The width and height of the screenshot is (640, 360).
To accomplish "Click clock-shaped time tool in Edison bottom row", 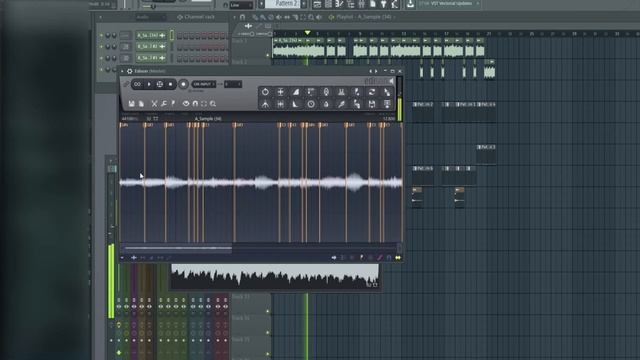I will pyautogui.click(x=311, y=104).
